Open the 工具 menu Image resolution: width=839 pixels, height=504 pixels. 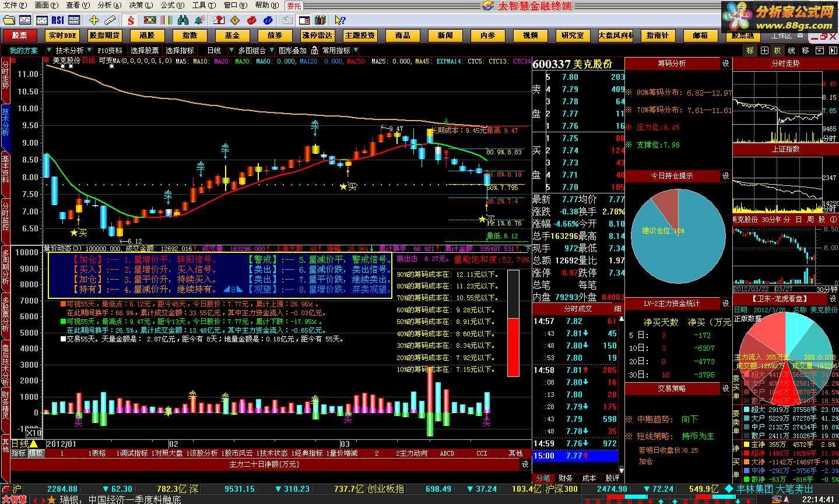coord(203,5)
